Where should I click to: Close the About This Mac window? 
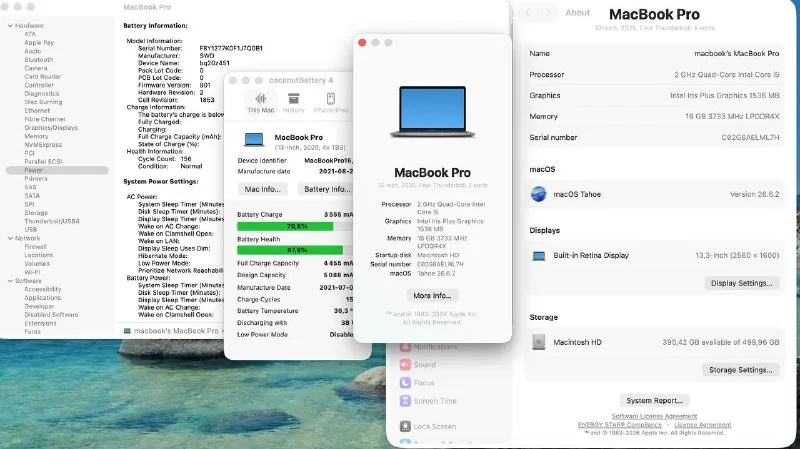362,43
